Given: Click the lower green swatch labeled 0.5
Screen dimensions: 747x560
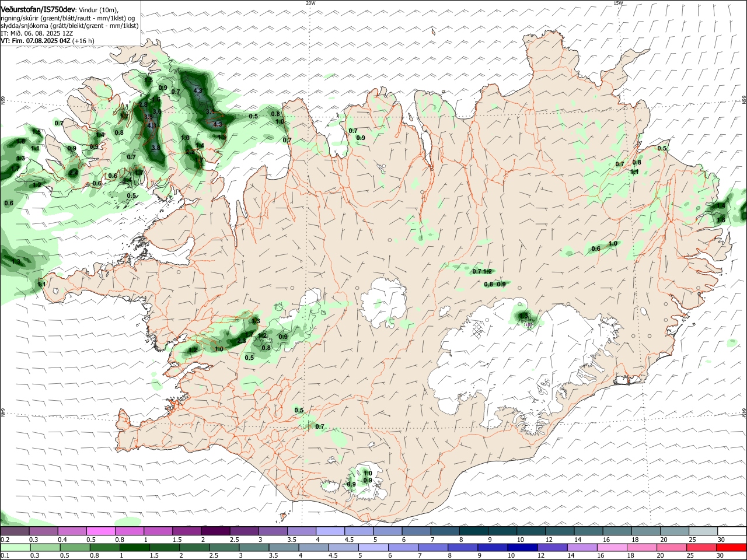Looking at the screenshot, I should (x=75, y=547).
